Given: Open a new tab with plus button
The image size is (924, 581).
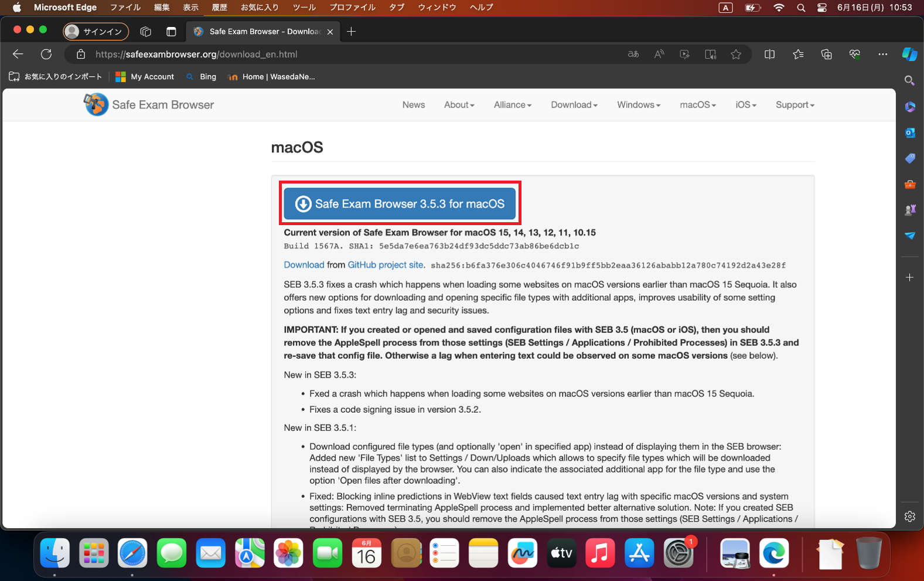Looking at the screenshot, I should 351,32.
